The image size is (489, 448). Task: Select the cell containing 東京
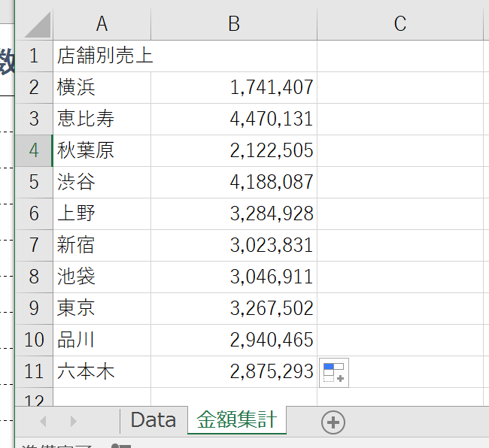point(102,308)
